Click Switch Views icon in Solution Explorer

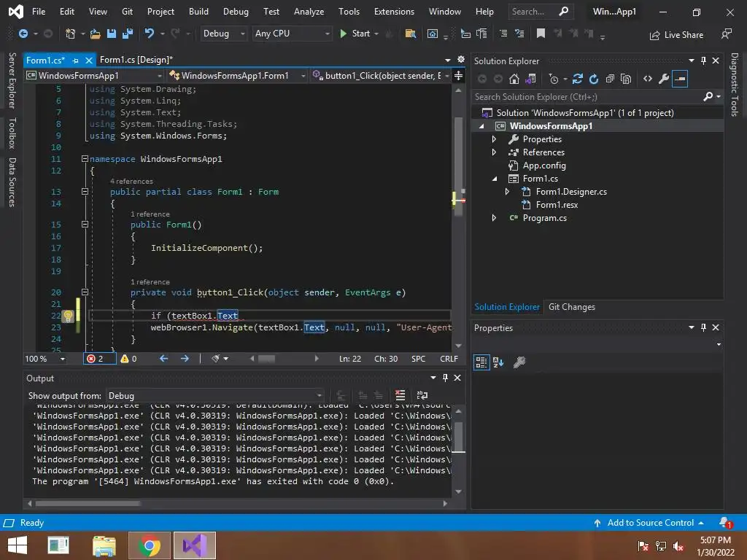click(x=530, y=79)
